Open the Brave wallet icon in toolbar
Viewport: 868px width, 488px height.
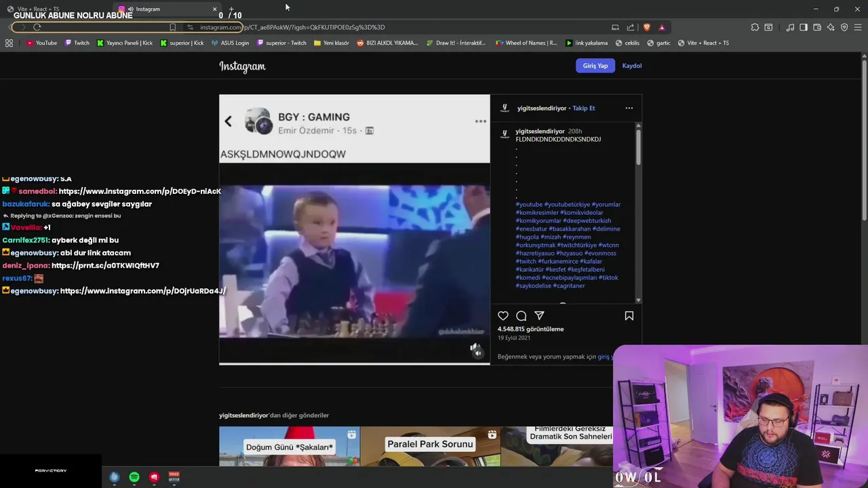(x=817, y=27)
